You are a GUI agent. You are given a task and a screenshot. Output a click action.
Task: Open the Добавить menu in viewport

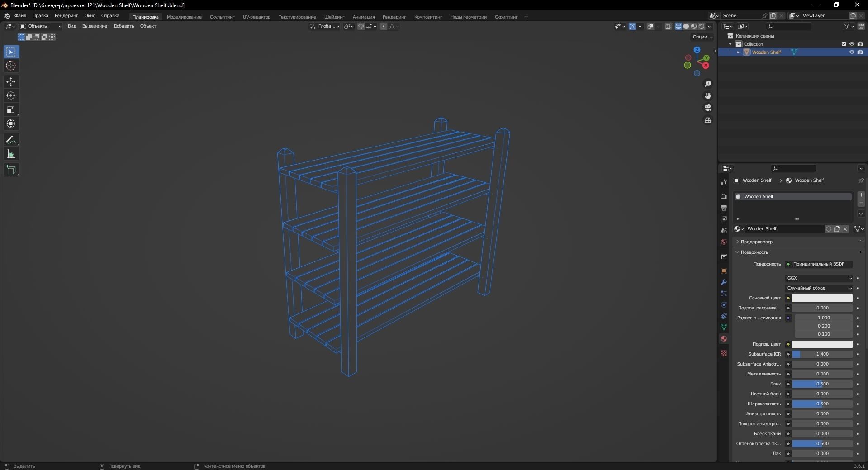pos(123,26)
